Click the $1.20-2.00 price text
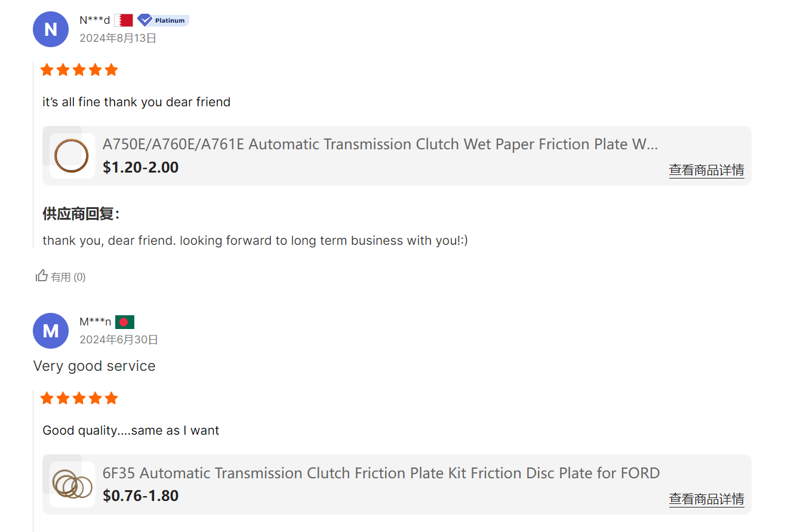The image size is (803, 532). pos(141,168)
